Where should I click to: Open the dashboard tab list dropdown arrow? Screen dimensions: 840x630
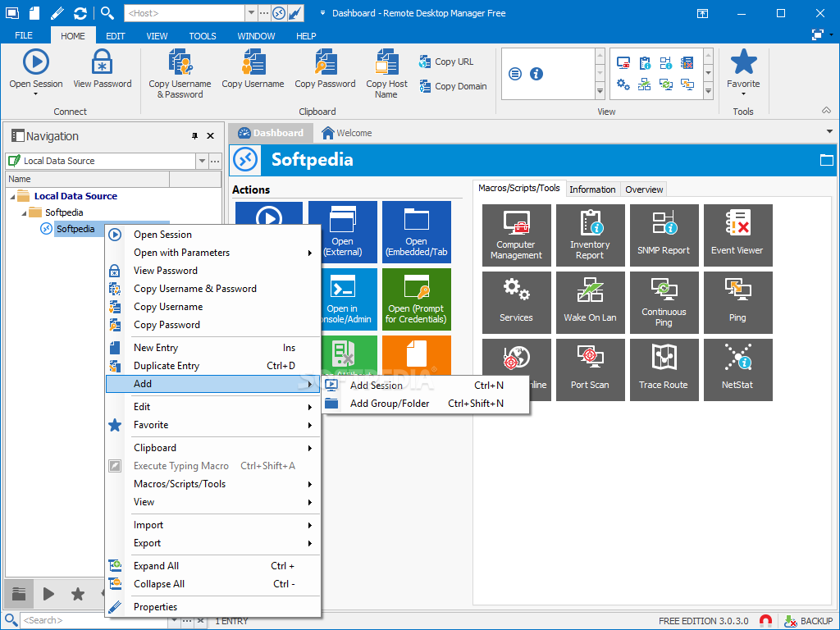(829, 131)
